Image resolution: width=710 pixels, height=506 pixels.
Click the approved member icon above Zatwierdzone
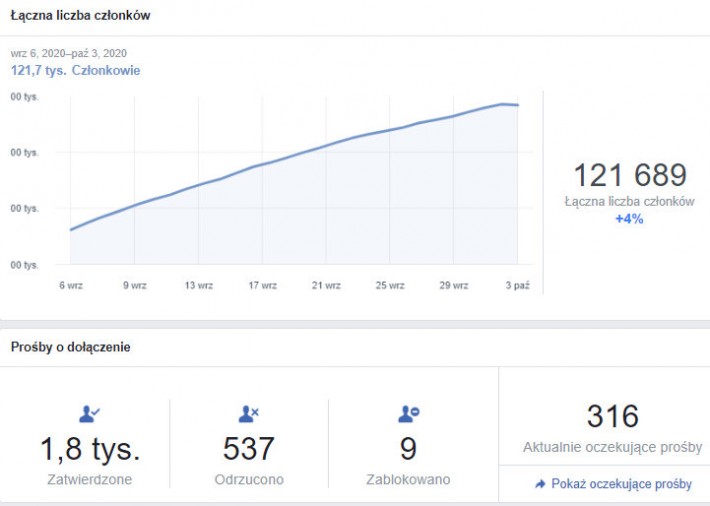coord(89,414)
